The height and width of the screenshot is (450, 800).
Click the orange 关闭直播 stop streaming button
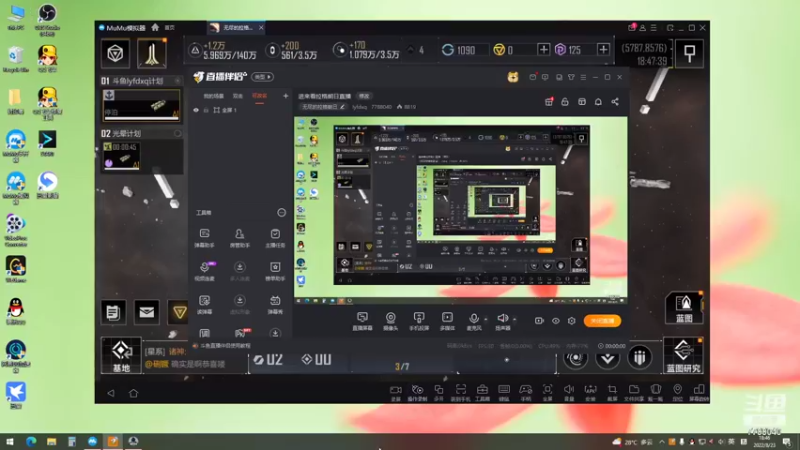[602, 321]
